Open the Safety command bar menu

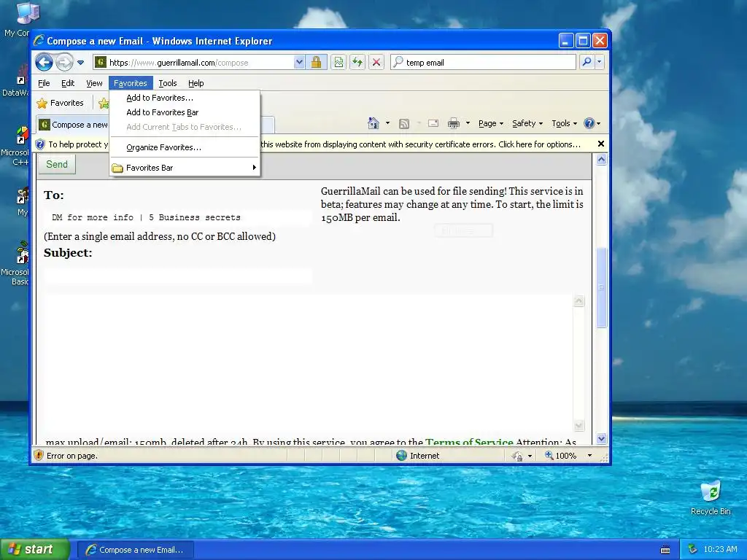pyautogui.click(x=527, y=123)
